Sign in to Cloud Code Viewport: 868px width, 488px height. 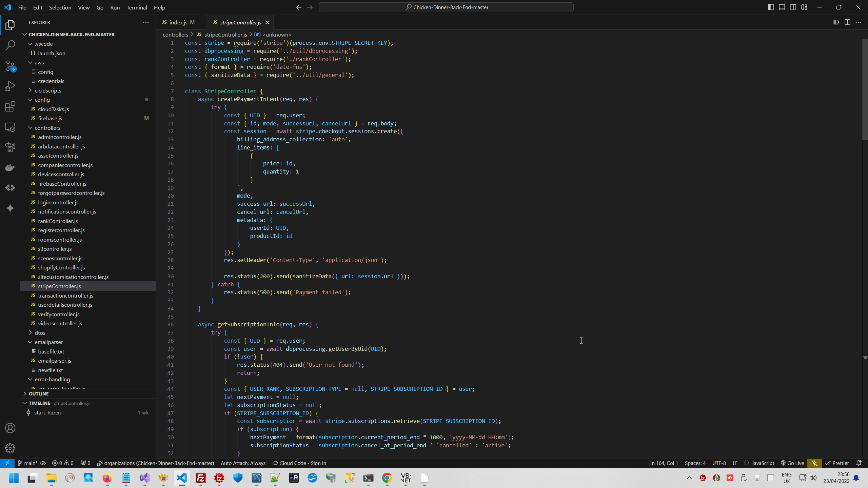(299, 463)
